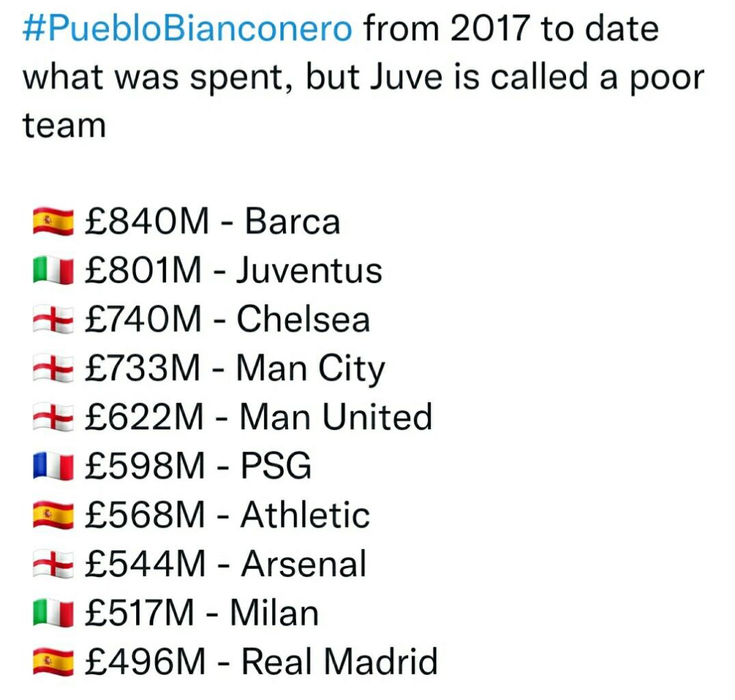This screenshot has width=735, height=700.
Task: Tap the Italy flag beside Milan
Action: point(53,613)
